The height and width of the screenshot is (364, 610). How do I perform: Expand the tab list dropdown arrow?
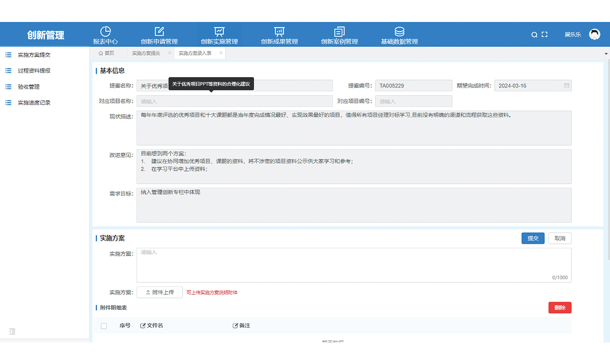click(x=606, y=54)
